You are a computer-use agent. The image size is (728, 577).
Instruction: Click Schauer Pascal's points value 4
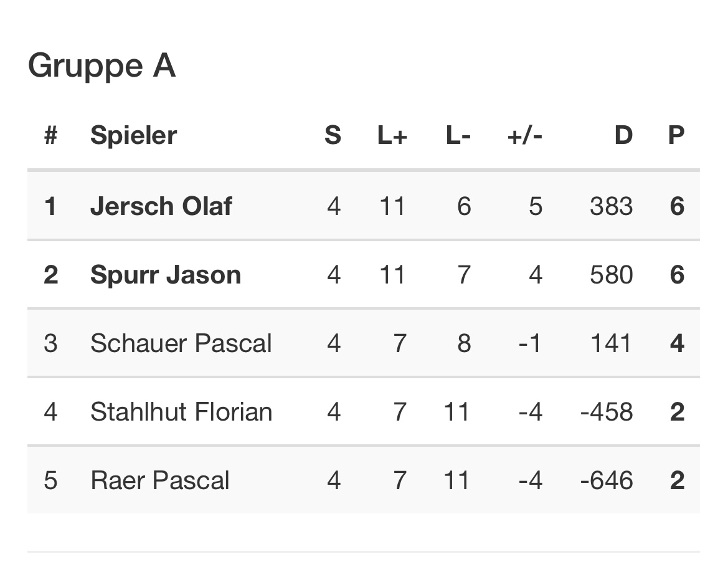click(677, 343)
